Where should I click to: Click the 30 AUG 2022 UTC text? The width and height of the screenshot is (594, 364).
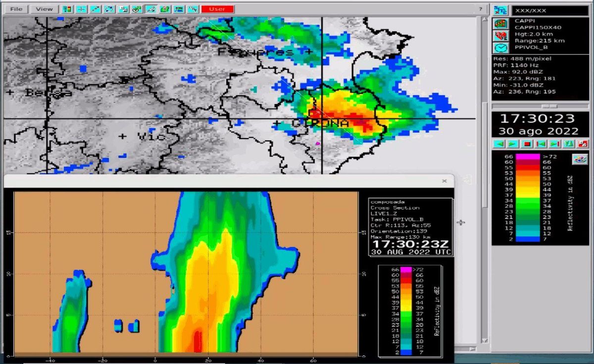[x=411, y=252]
